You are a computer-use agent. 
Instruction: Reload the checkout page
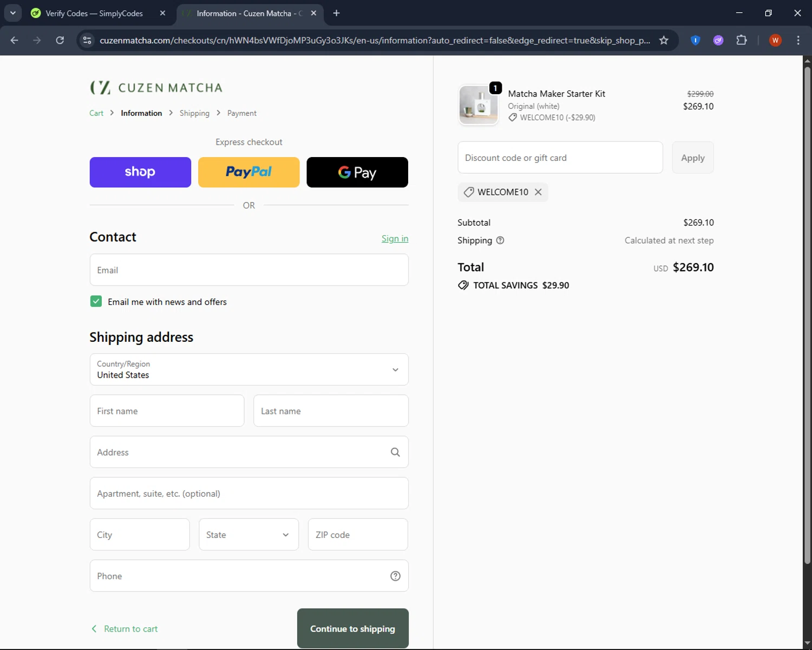(60, 40)
